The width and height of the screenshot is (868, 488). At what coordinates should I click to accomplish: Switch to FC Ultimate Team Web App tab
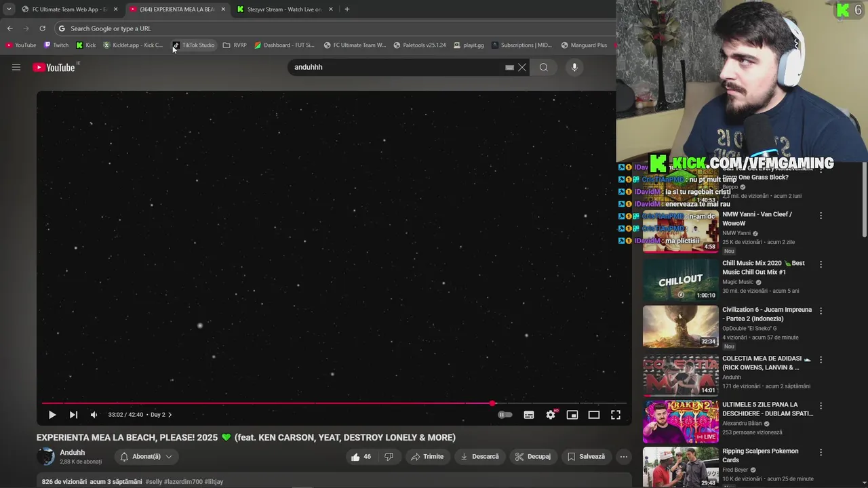coord(69,9)
